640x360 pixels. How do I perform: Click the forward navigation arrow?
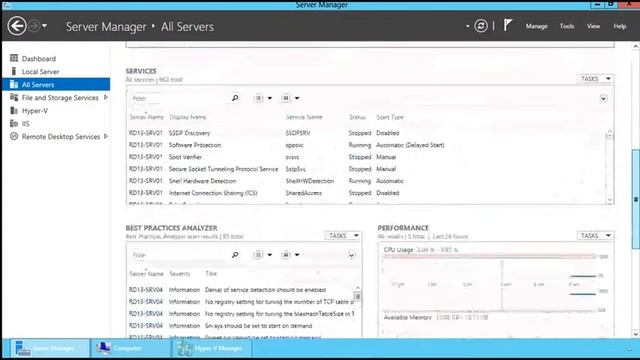coord(34,26)
